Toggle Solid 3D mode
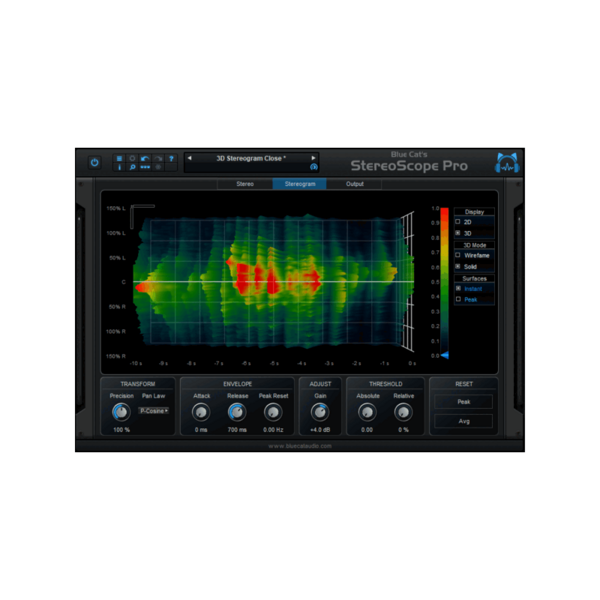Image resolution: width=600 pixels, height=600 pixels. pyautogui.click(x=458, y=266)
